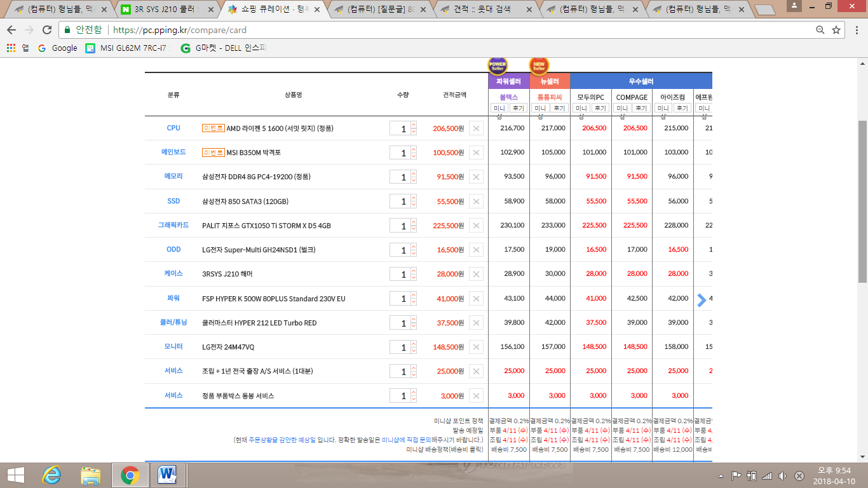Open Word from the taskbar
Viewport: 868px width, 488px height.
(168, 475)
